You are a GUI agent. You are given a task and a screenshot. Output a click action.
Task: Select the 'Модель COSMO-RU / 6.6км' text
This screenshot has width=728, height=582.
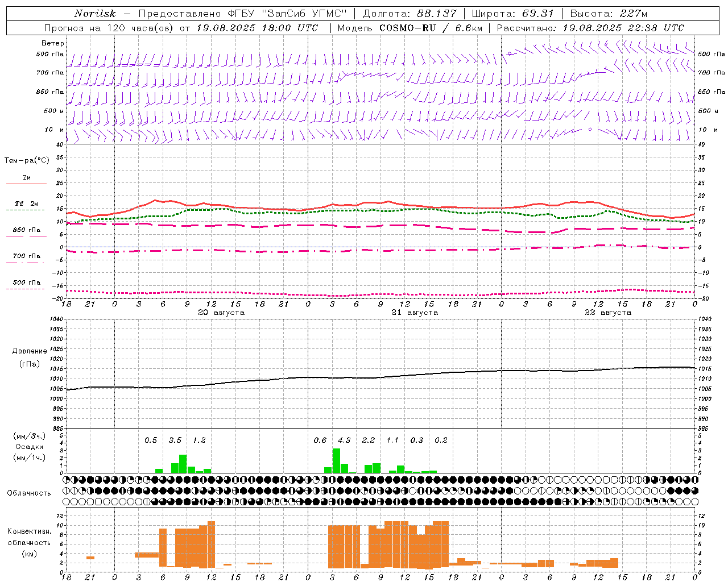pos(410,28)
